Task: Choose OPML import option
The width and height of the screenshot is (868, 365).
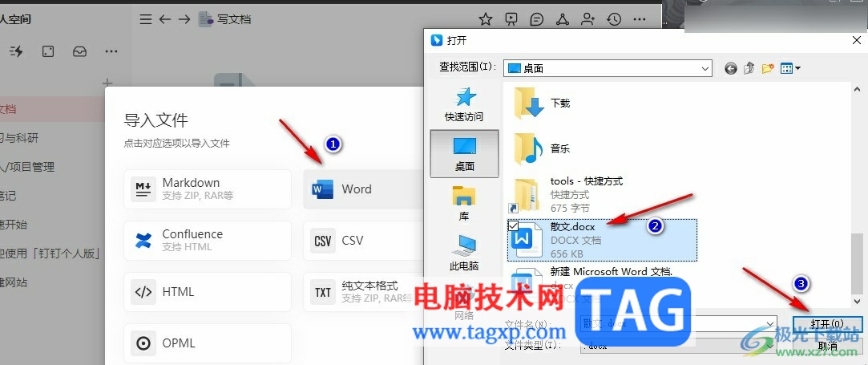Action: (x=208, y=343)
